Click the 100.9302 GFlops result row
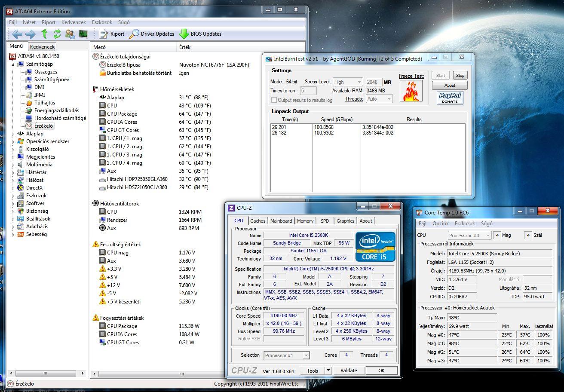Viewport: 564px width, 392px height. click(x=368, y=133)
